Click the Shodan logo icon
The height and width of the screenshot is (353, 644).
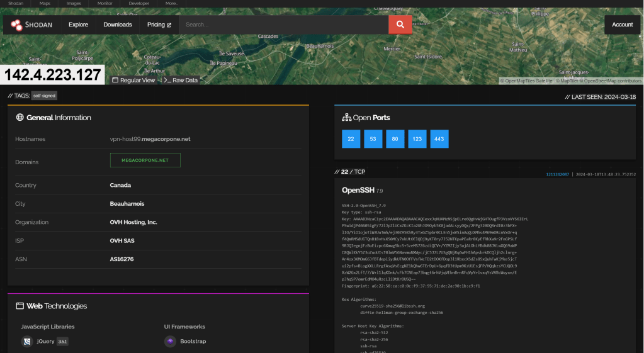pyautogui.click(x=16, y=25)
